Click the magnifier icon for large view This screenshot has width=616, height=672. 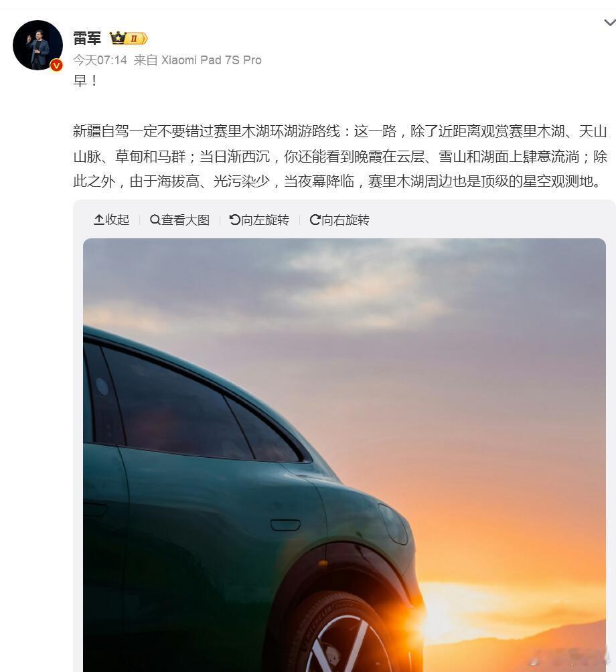(x=155, y=220)
